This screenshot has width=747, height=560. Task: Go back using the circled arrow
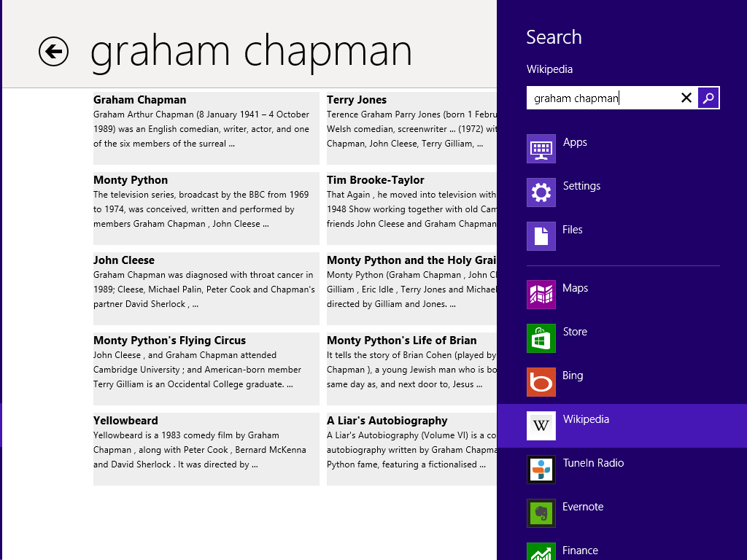pyautogui.click(x=53, y=52)
